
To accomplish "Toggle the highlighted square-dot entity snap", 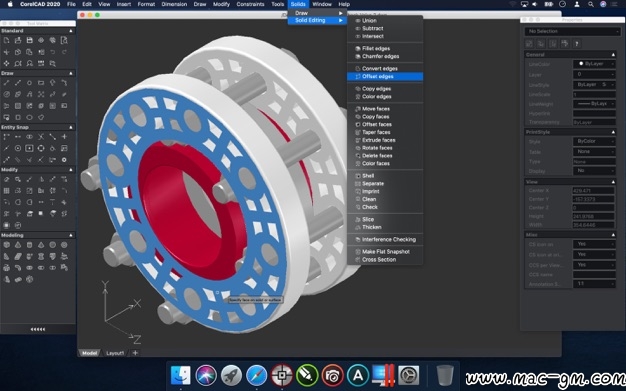I will click(x=30, y=148).
